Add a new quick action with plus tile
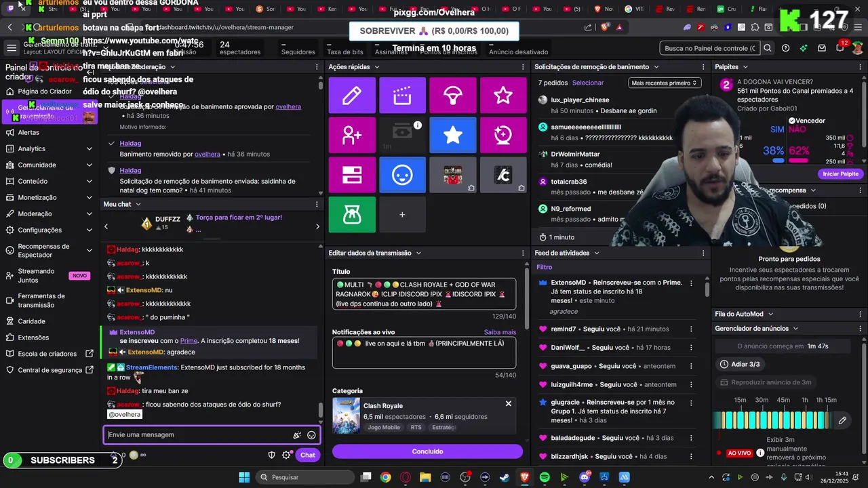This screenshot has height=488, width=868. [x=402, y=214]
